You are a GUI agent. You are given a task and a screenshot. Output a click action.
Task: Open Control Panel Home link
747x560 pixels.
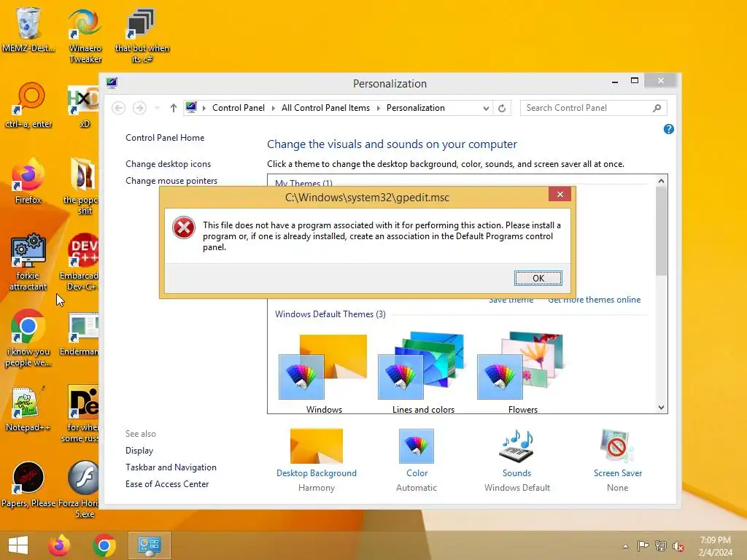click(165, 138)
